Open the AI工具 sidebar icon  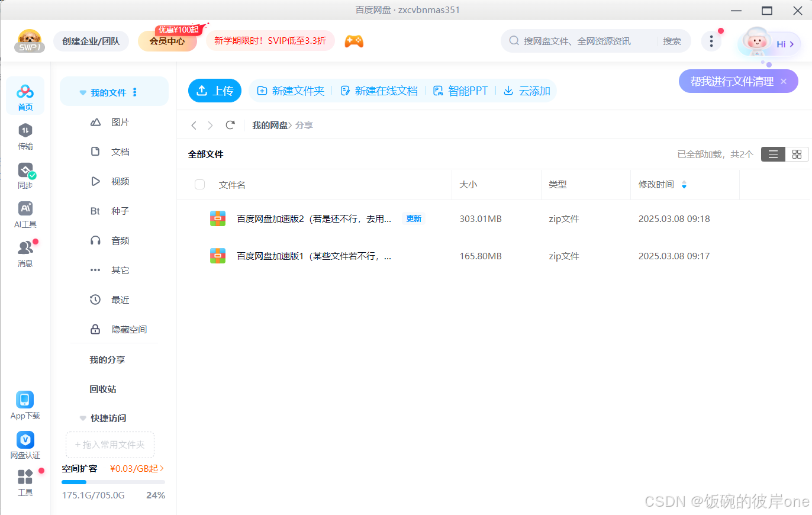tap(25, 215)
